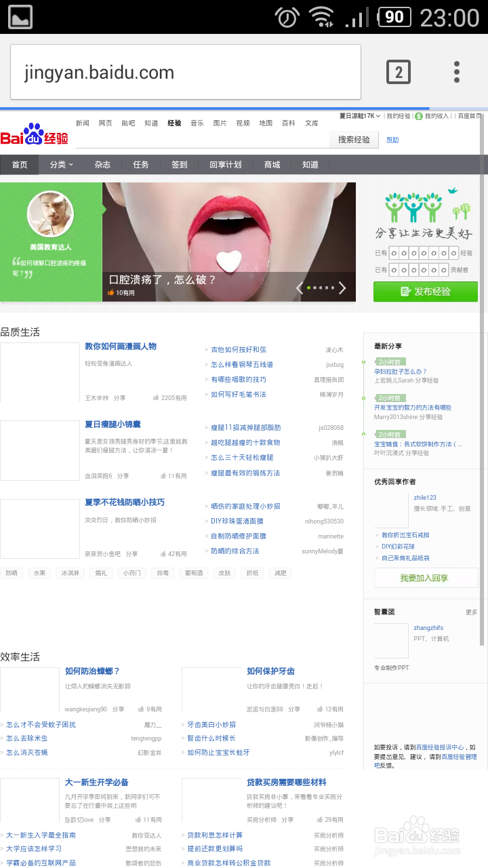The height and width of the screenshot is (868, 488).
Task: Open article 夏日瘦腿小锦囊
Action: click(x=113, y=425)
